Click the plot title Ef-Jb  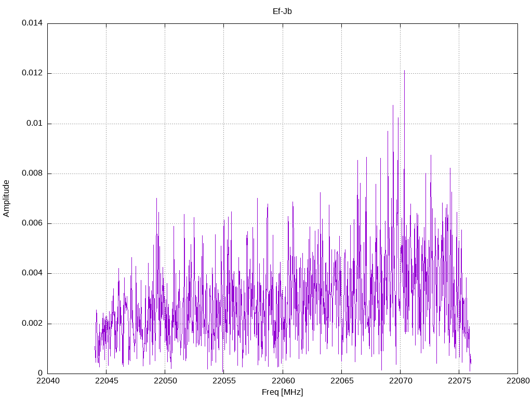pyautogui.click(x=282, y=11)
